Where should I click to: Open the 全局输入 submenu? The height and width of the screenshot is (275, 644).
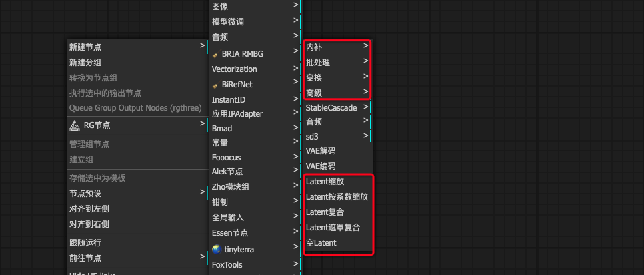pos(255,218)
